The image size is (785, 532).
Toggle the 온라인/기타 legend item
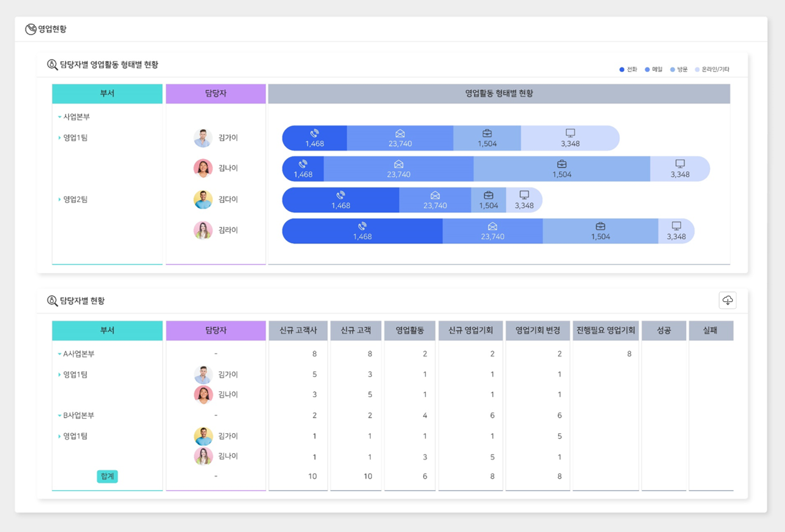[x=712, y=70]
